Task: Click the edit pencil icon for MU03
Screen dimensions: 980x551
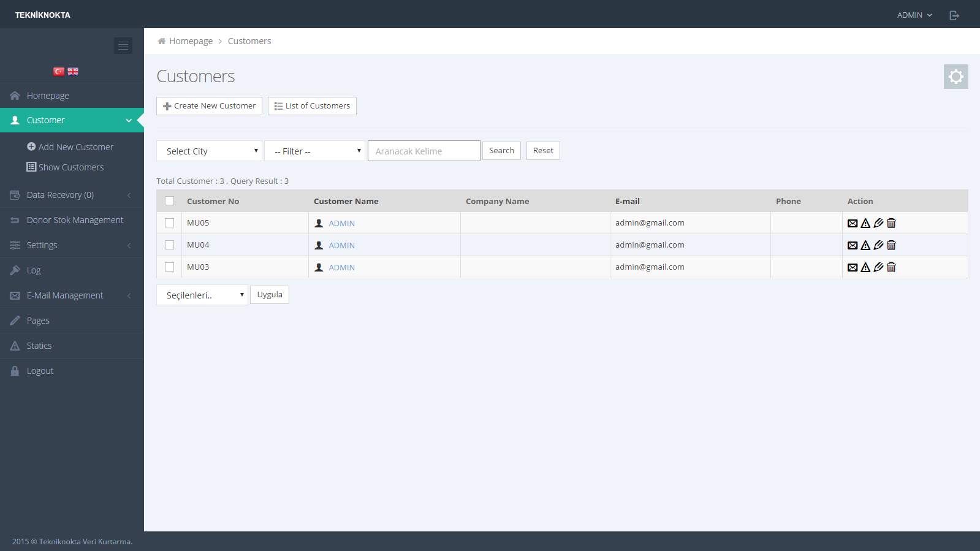Action: [878, 267]
